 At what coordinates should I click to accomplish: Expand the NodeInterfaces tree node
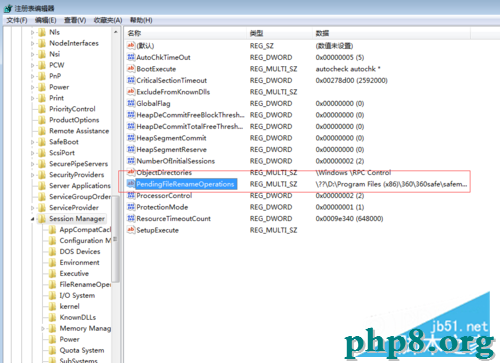(x=32, y=44)
